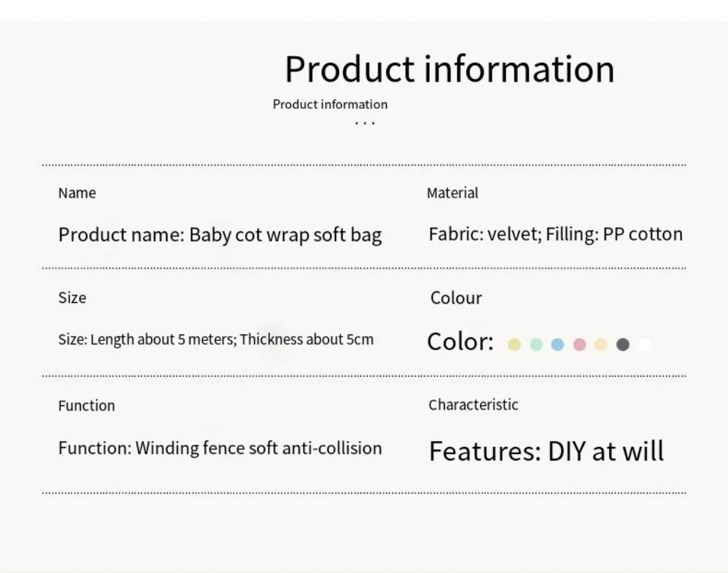The width and height of the screenshot is (728, 573).
Task: Choose the dark gray color dot
Action: click(x=623, y=345)
